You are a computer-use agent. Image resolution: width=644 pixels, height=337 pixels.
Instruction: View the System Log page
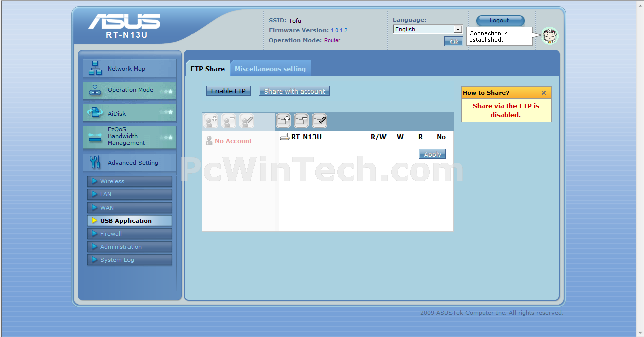(130, 260)
